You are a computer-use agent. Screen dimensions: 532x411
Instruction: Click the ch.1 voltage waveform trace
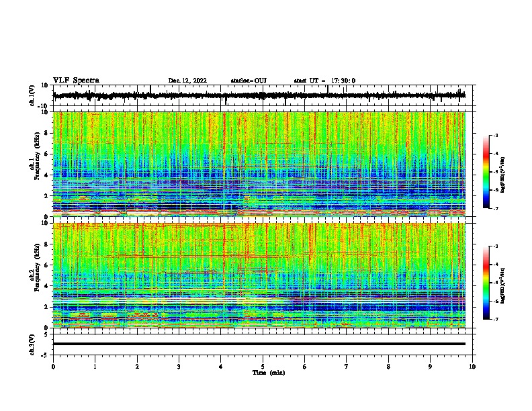coord(259,95)
